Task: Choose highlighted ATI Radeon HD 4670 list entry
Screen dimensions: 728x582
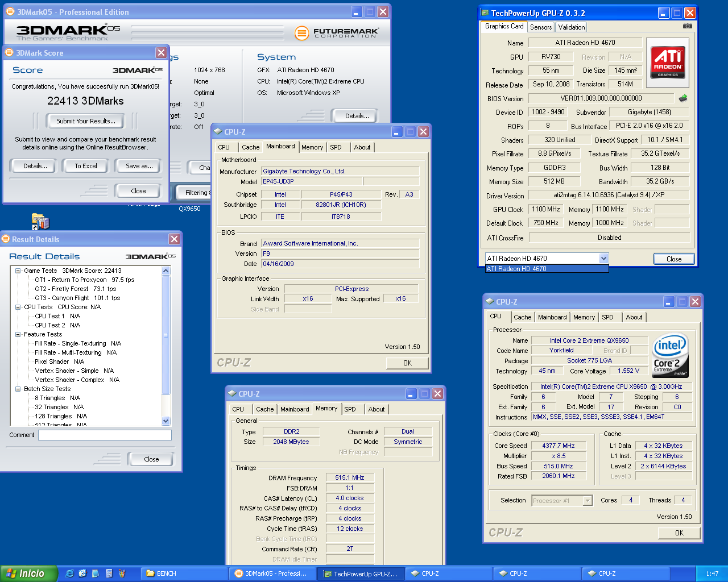Action: click(547, 269)
